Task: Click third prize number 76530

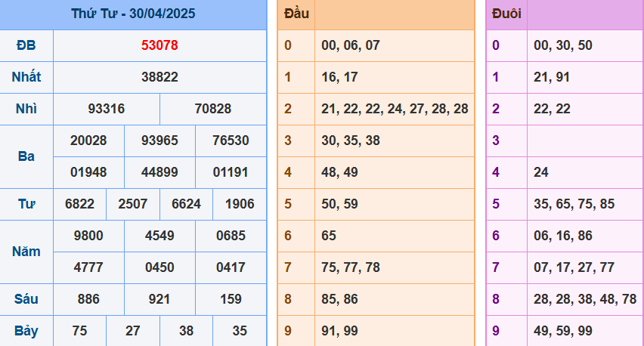Action: point(231,141)
